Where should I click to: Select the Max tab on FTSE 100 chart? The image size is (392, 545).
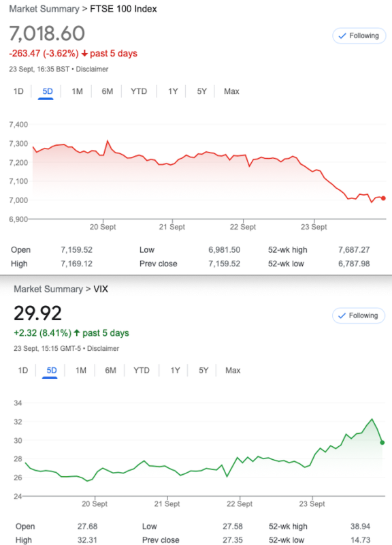point(231,91)
